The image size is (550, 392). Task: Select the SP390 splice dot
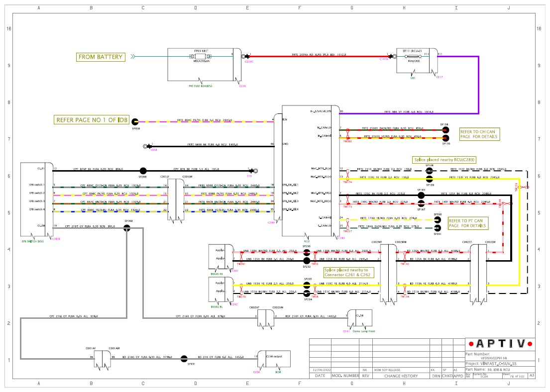coord(438,220)
